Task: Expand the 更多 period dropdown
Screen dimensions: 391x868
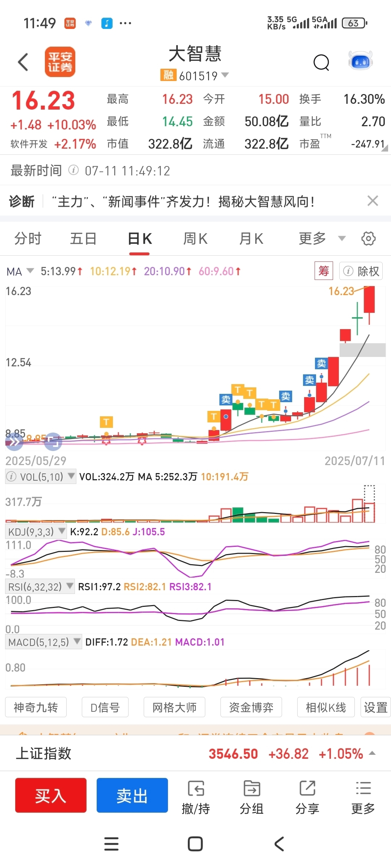Action: pos(322,239)
